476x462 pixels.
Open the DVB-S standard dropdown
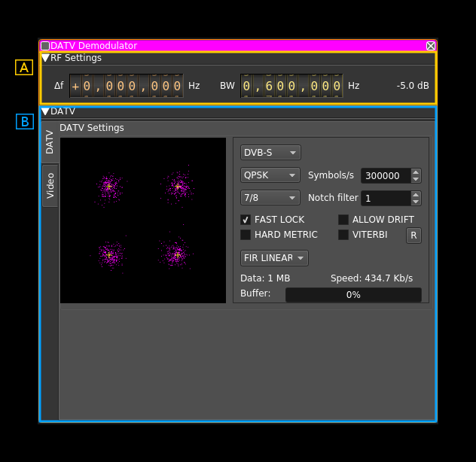tap(270, 152)
